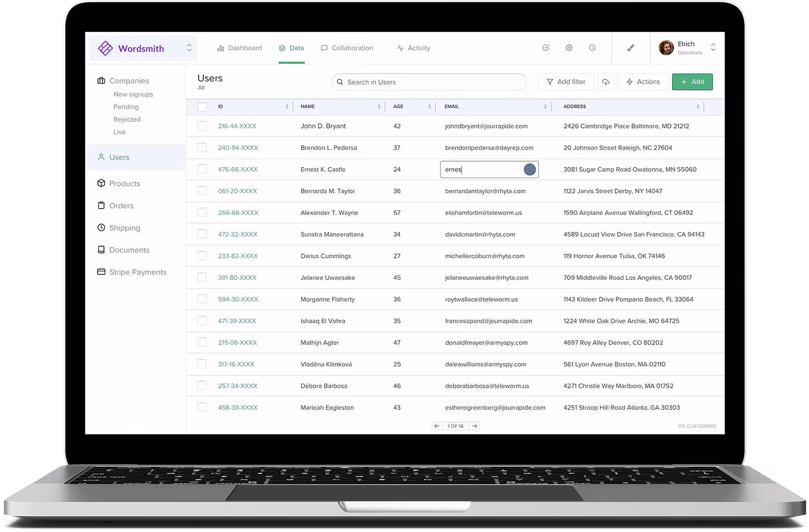Check the Brendon L. Pedersa row checkbox
This screenshot has width=809, height=532.
pos(202,147)
